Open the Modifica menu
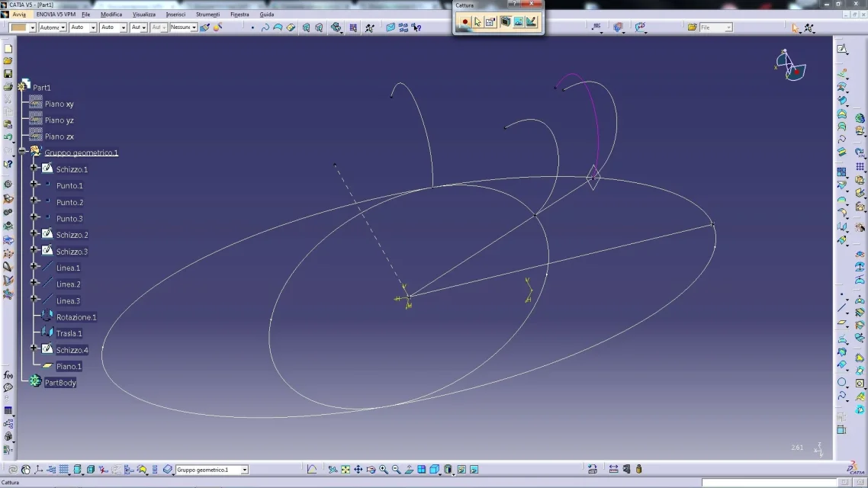Screen dimensions: 868x488 [x=111, y=14]
